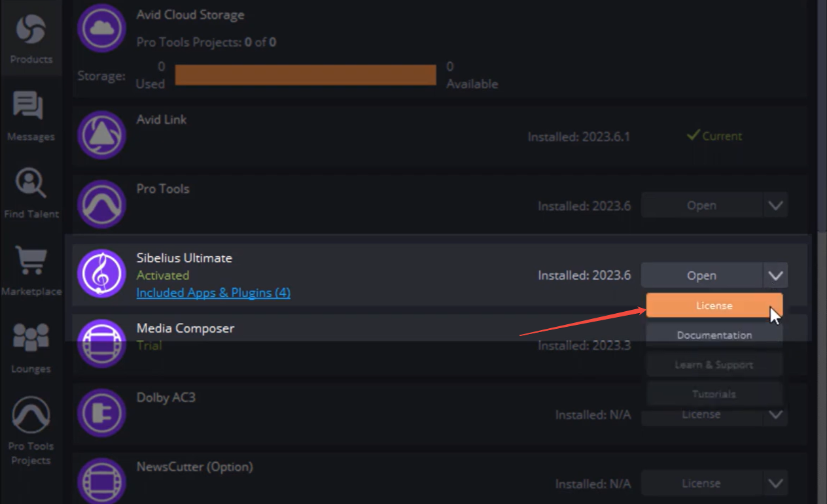Click the orange cloud storage usage bar
Viewport: 827px width, 504px height.
[x=306, y=75]
